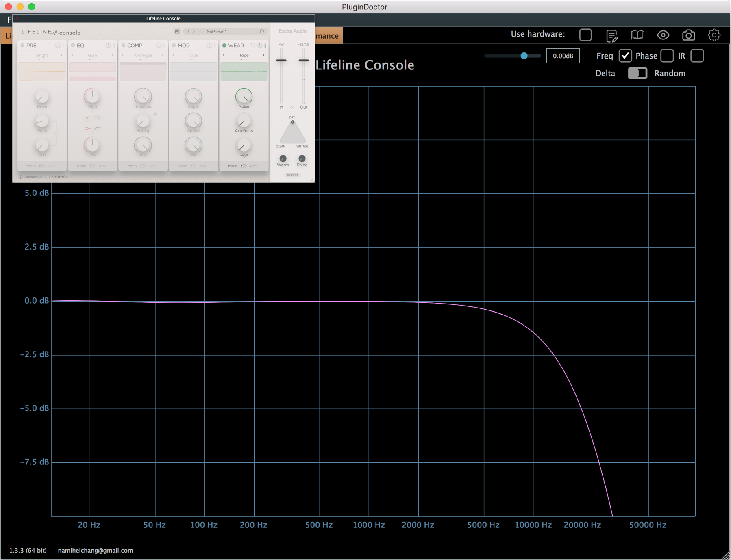This screenshot has width=731, height=560.
Task: Click the Dry/Clean/Vintage triangle mix handle
Action: tap(292, 122)
